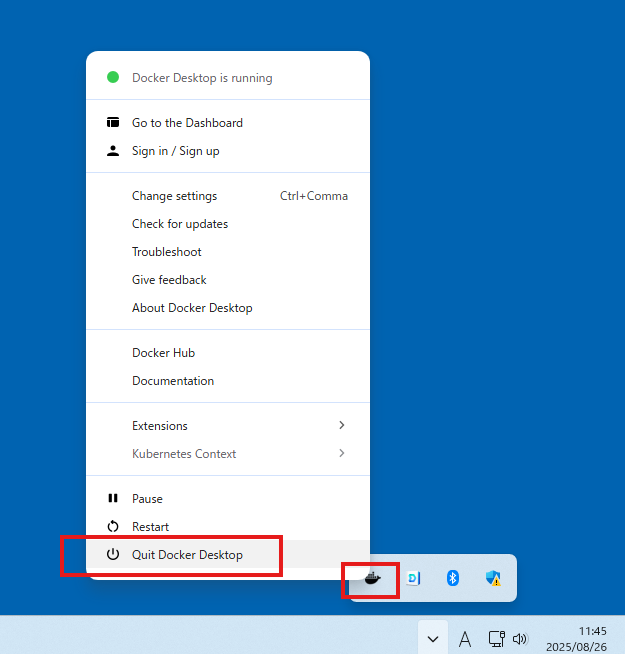Click the date 2025/08/26 in taskbar
Image resolution: width=625 pixels, height=654 pixels.
click(x=576, y=646)
